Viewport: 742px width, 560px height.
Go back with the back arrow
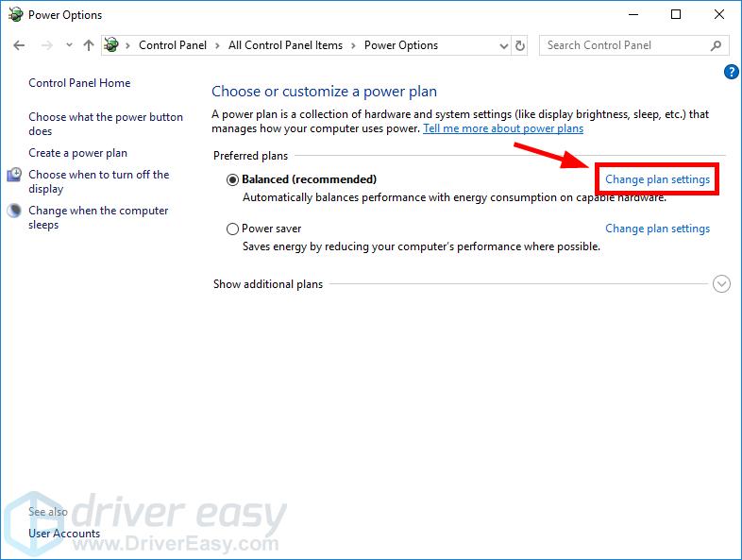coord(19,45)
